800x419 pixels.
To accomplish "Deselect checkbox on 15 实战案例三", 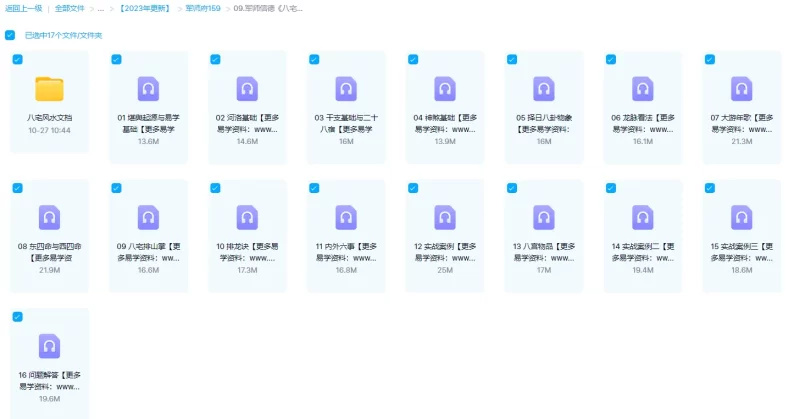I will point(710,188).
